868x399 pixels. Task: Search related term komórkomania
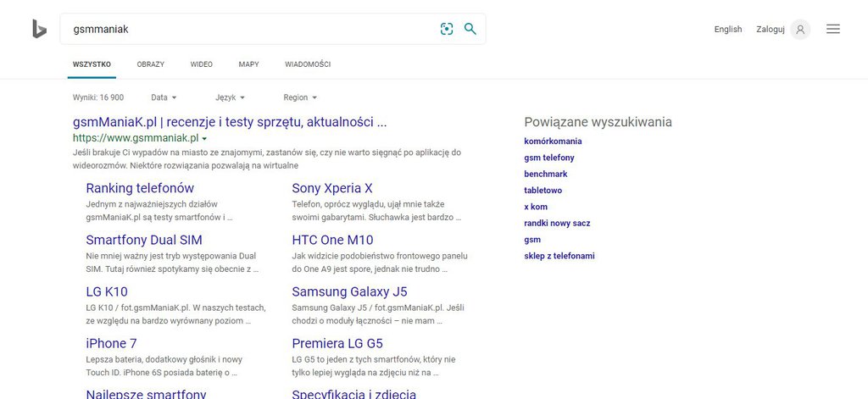tap(553, 141)
